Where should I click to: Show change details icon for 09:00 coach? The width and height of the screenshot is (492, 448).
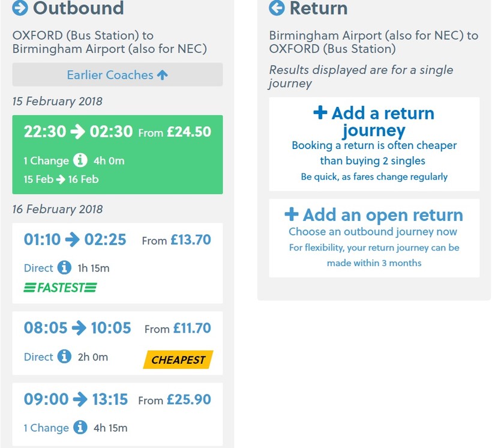tap(80, 428)
